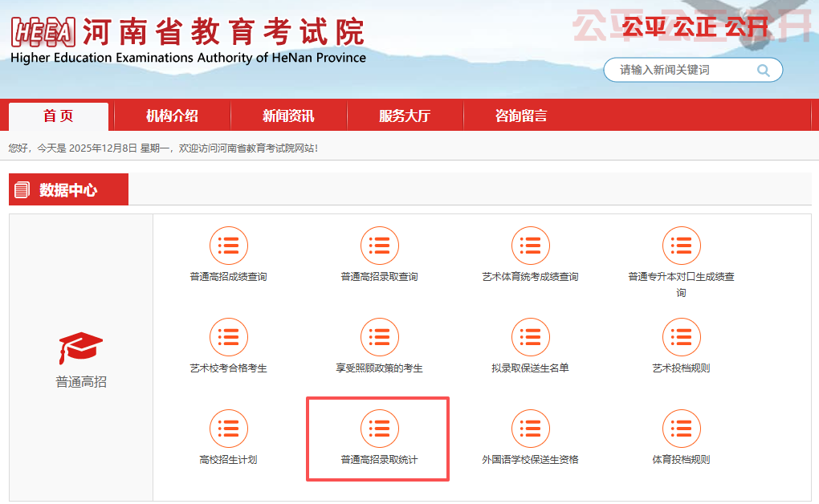This screenshot has width=819, height=504.
Task: Click the highlighted 普通高招录取统计 icon
Action: [380, 429]
